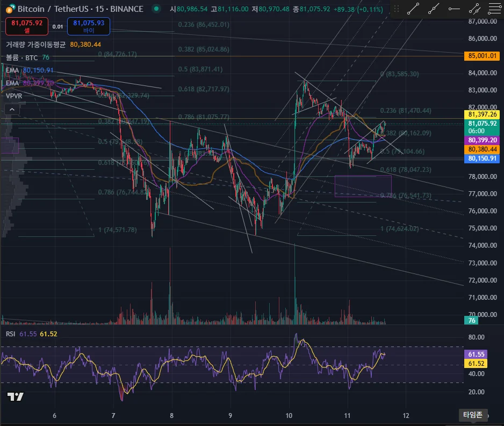The width and height of the screenshot is (504, 426).
Task: Select the Trend Line drawing tool
Action: click(x=413, y=9)
